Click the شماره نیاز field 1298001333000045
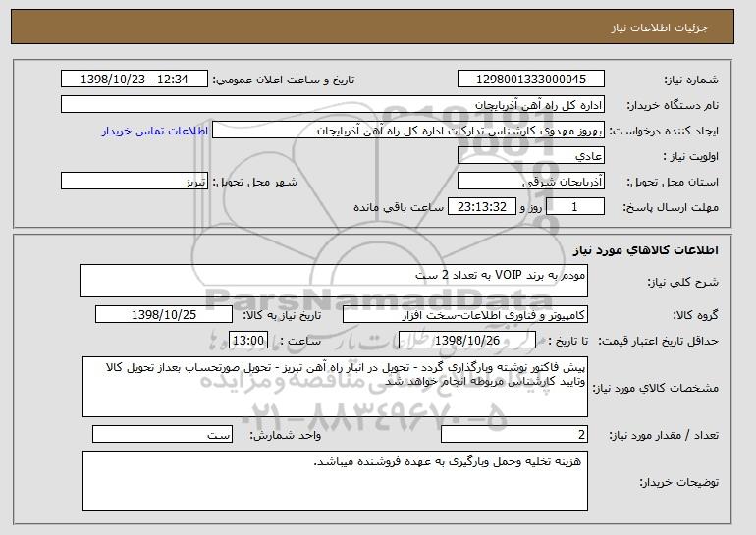 coord(531,80)
